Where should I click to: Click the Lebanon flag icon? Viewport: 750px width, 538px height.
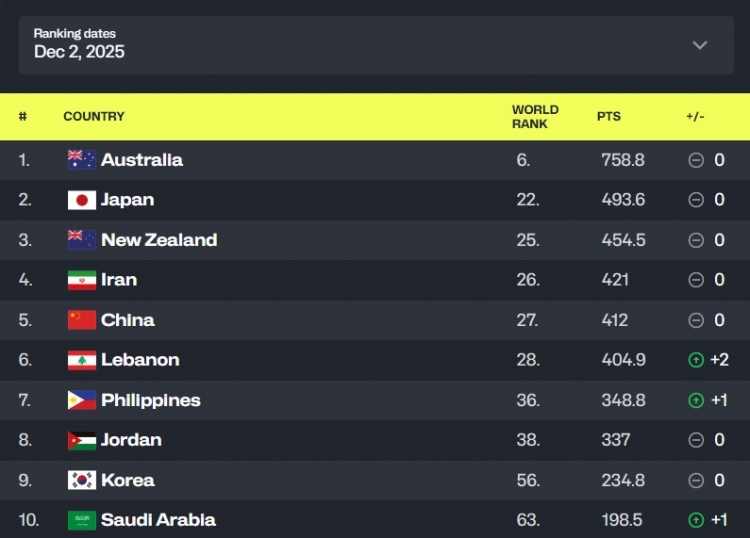point(82,360)
